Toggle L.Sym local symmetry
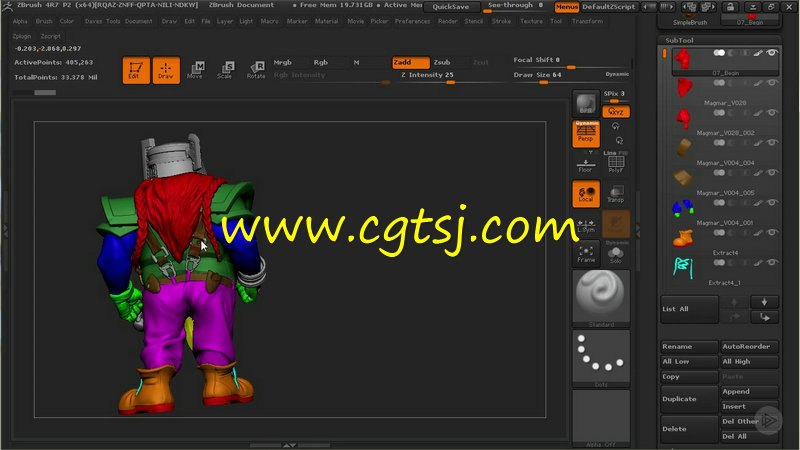This screenshot has height=450, width=800. click(586, 224)
